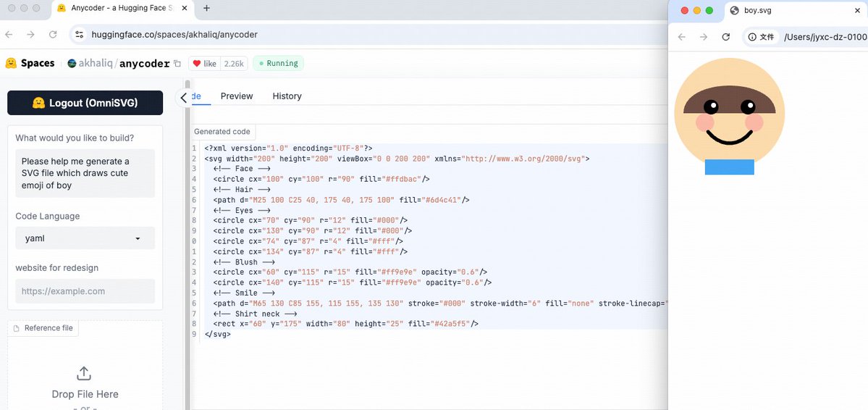
Task: Go back in boy.svg window
Action: click(x=682, y=36)
